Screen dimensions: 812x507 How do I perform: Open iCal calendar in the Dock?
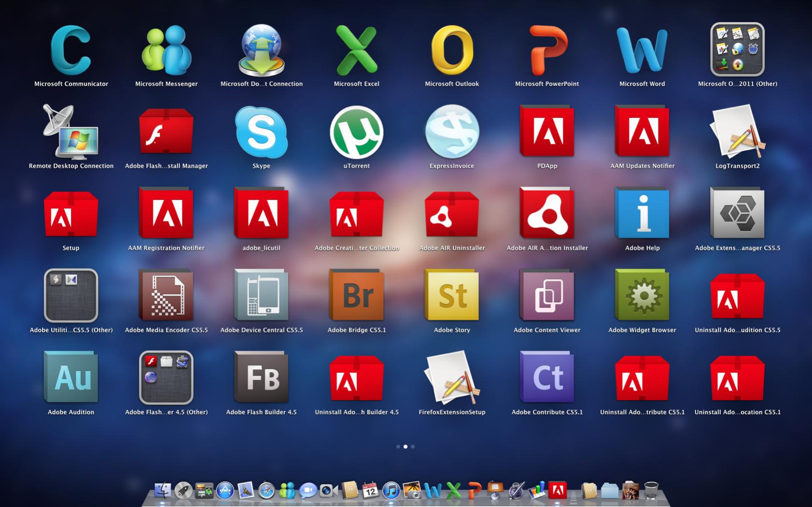click(370, 491)
